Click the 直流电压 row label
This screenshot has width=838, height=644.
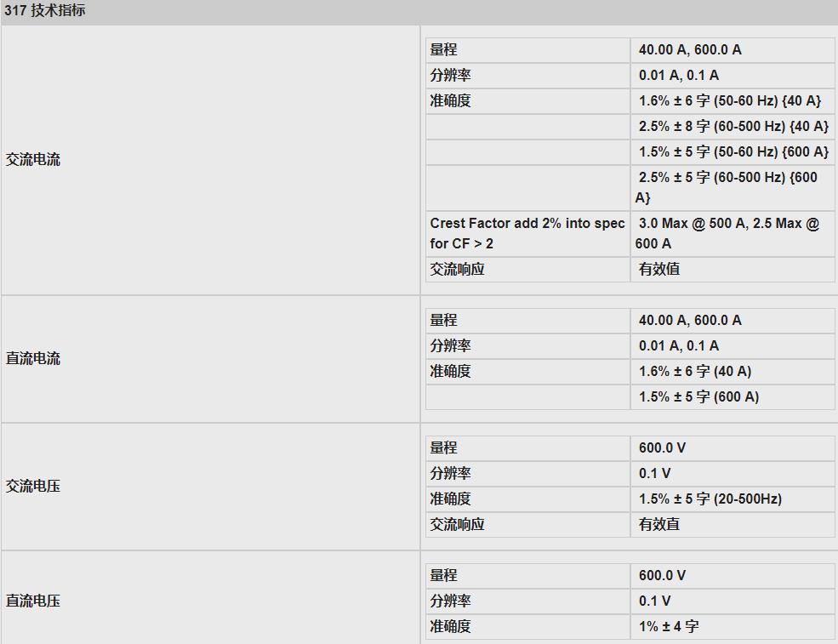pos(33,601)
